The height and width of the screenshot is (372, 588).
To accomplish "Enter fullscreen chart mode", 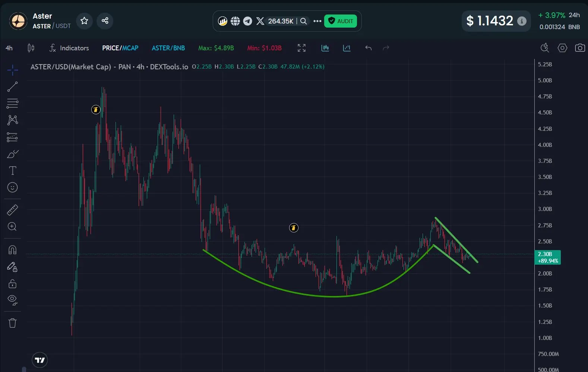I will [301, 48].
